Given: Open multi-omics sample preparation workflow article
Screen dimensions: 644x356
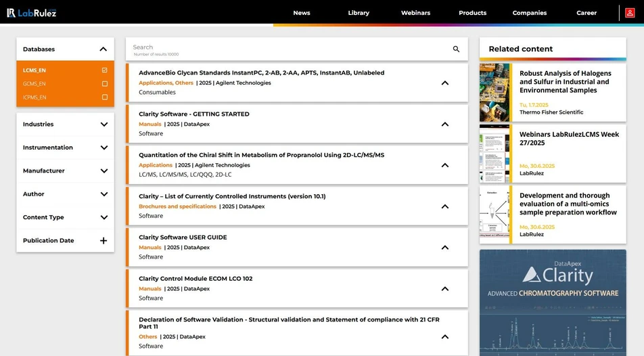Looking at the screenshot, I should (x=568, y=204).
